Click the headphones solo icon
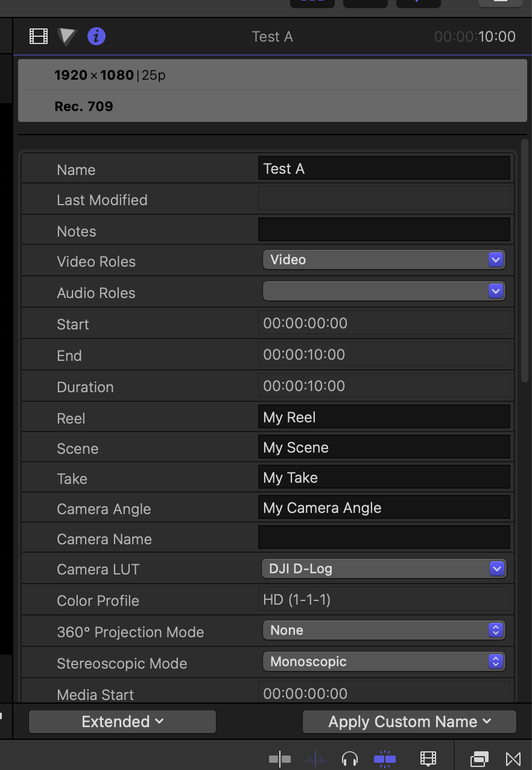The image size is (532, 770). point(350,759)
